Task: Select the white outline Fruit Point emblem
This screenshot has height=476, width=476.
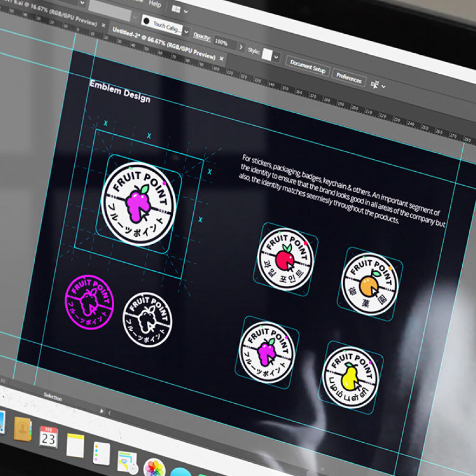Action: click(148, 319)
